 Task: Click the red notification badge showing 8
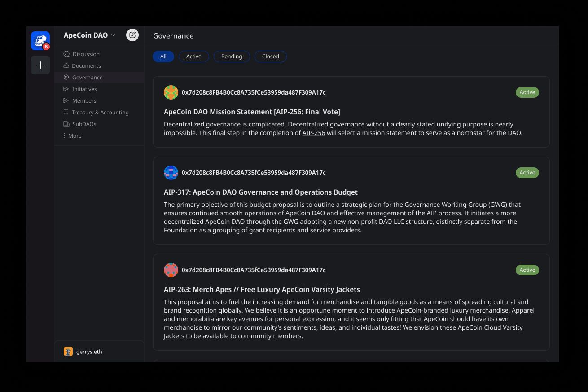click(x=46, y=47)
